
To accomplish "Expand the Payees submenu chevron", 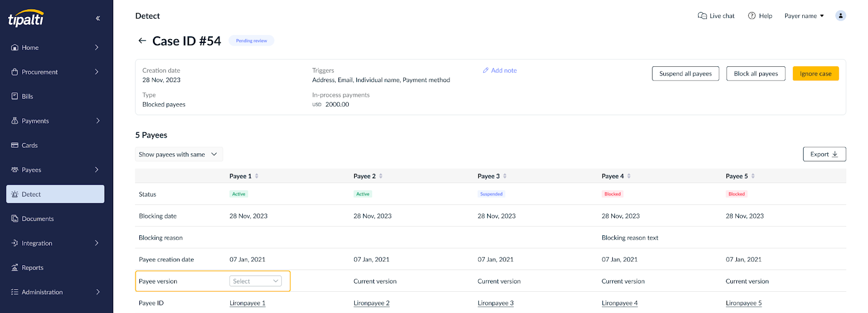I will pos(97,170).
